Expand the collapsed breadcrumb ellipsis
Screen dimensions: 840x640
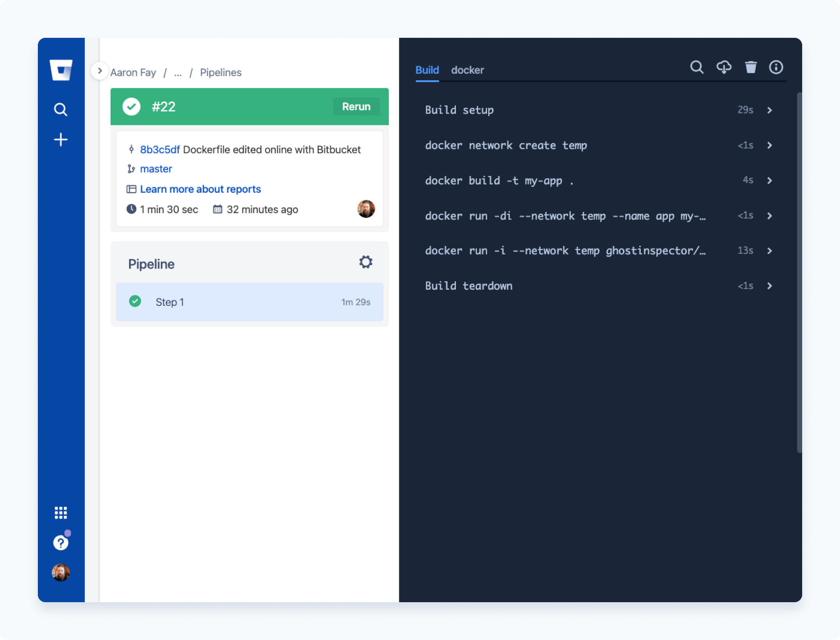177,72
